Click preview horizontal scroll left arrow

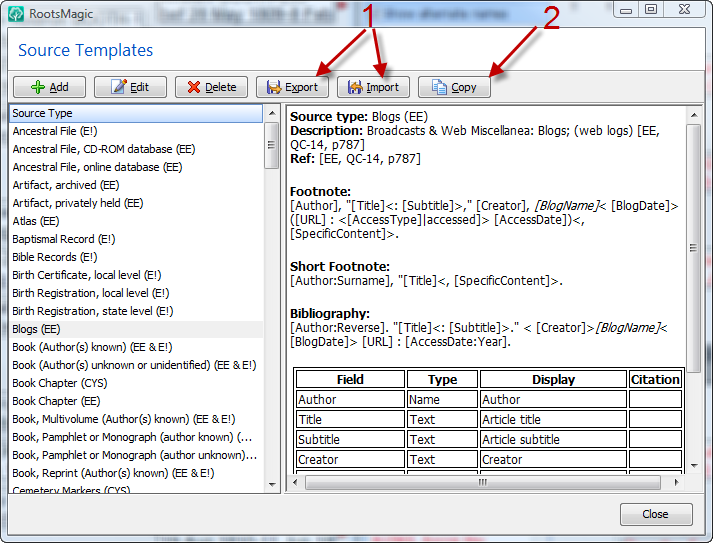pyautogui.click(x=295, y=482)
